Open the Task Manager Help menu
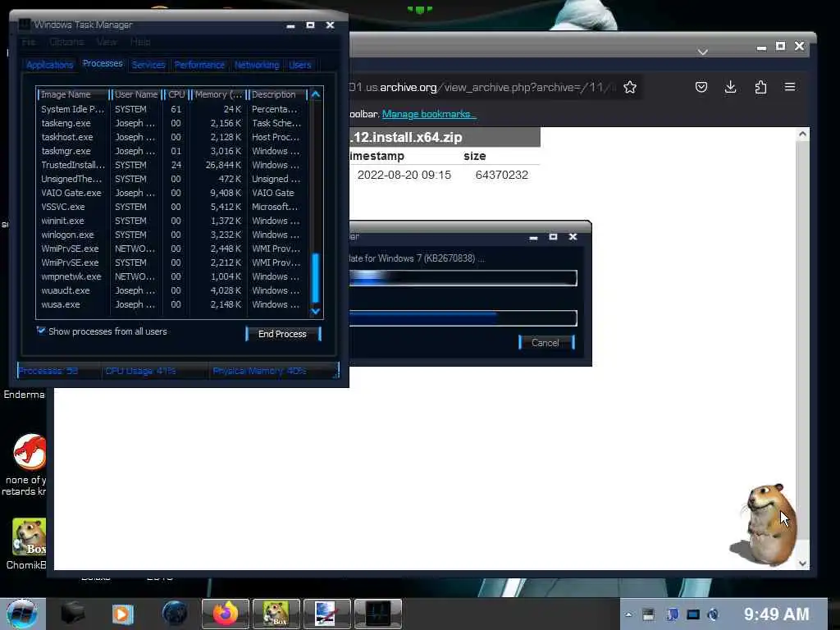840x630 pixels. click(x=140, y=42)
